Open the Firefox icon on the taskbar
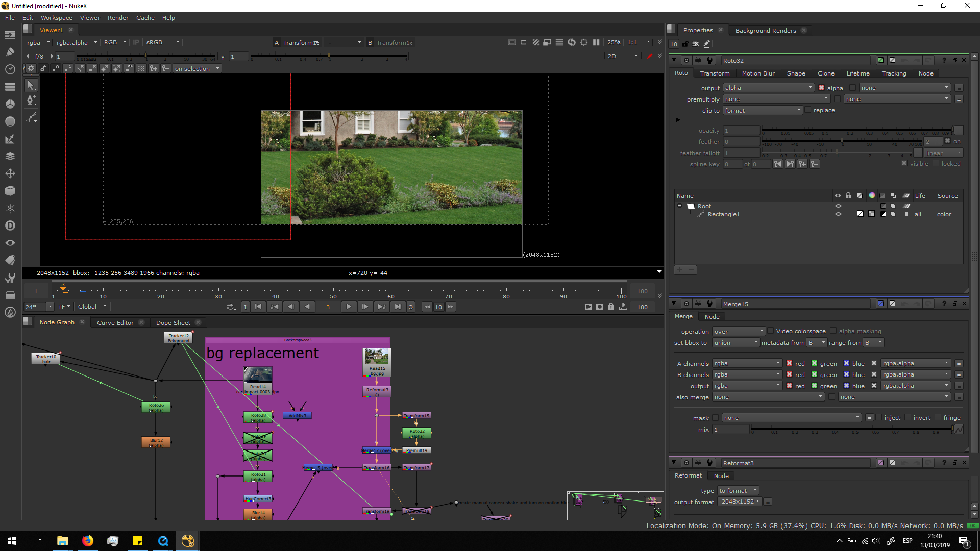980x551 pixels. 88,541
